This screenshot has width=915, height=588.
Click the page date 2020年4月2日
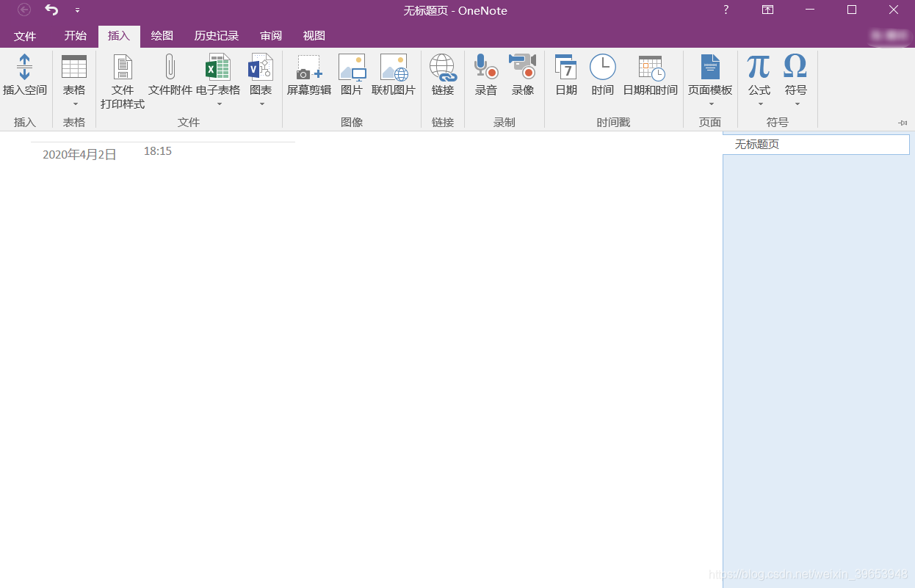pos(79,154)
